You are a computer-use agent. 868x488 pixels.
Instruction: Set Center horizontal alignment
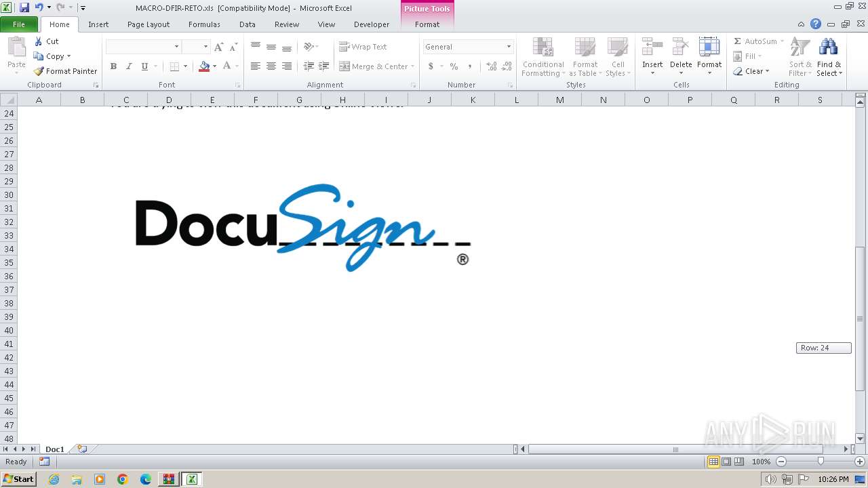tap(271, 66)
